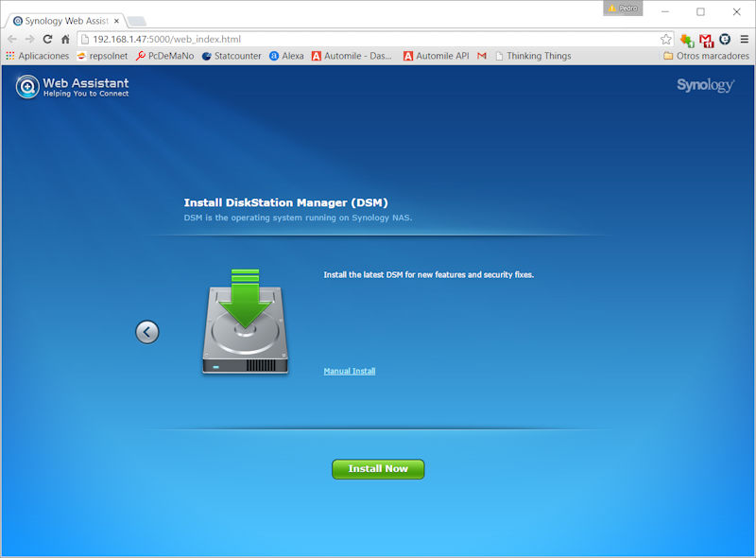Click the Install DiskStation Manager (DSM) heading
This screenshot has height=558, width=756.
286,202
